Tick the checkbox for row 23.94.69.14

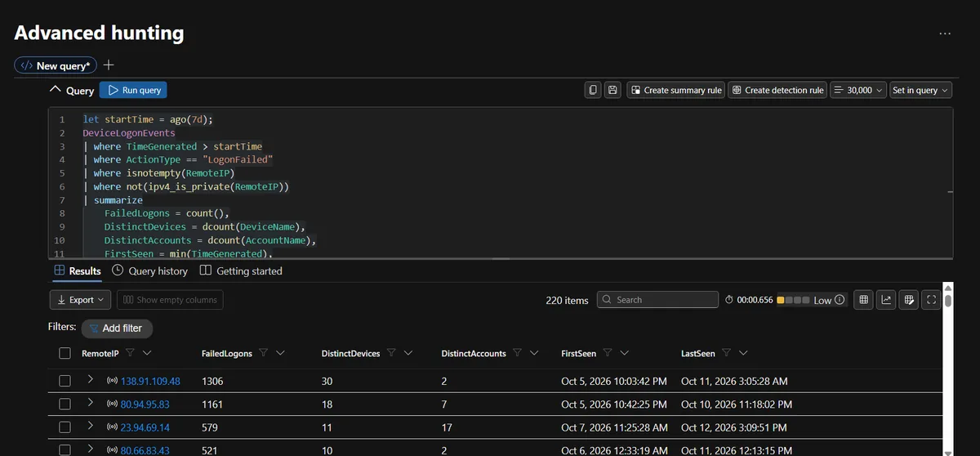(x=65, y=427)
